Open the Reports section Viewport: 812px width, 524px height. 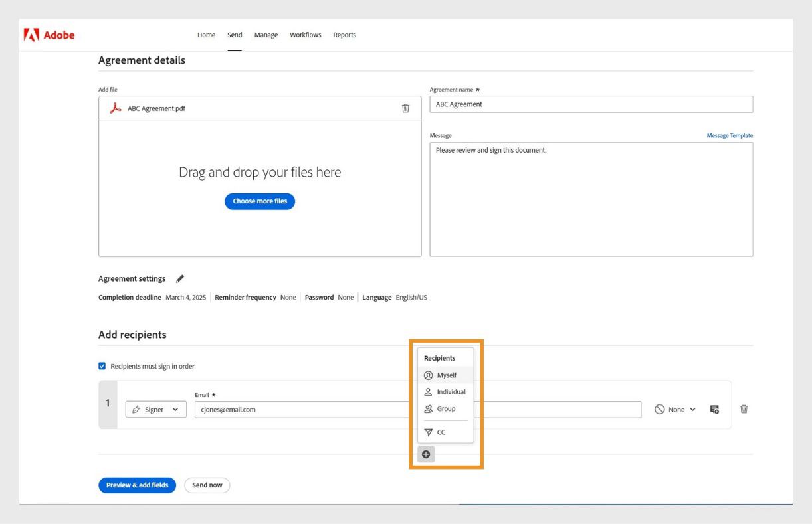click(344, 35)
